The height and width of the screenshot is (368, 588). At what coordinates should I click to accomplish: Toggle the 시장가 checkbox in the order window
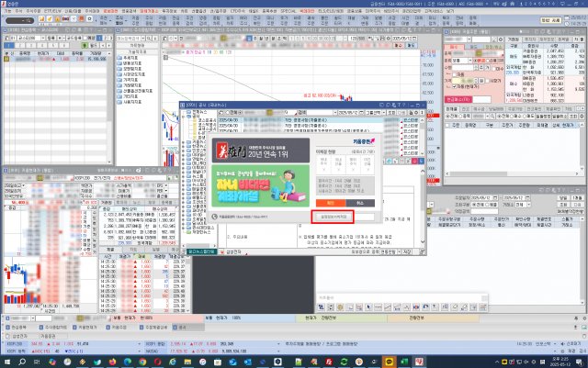[x=488, y=81]
